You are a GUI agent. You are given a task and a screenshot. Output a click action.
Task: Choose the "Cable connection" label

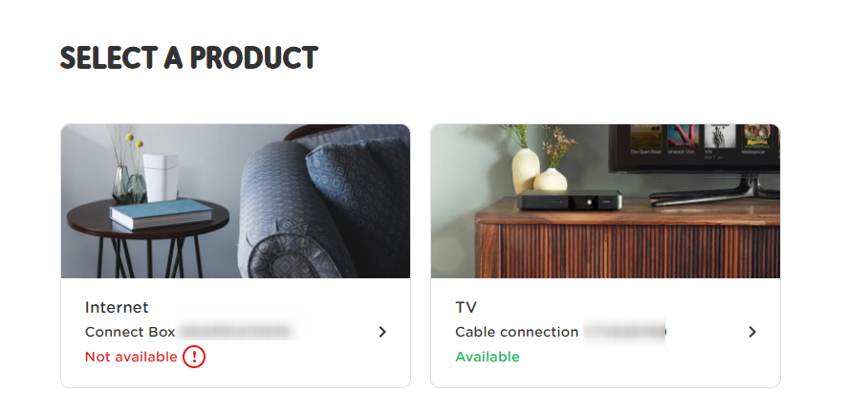(x=516, y=332)
